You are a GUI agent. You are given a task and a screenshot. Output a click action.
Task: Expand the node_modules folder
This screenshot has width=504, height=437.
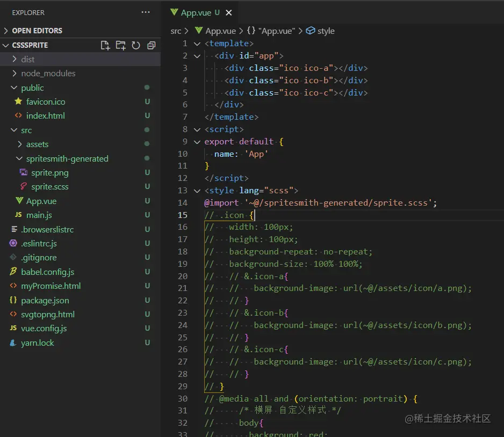coord(81,73)
